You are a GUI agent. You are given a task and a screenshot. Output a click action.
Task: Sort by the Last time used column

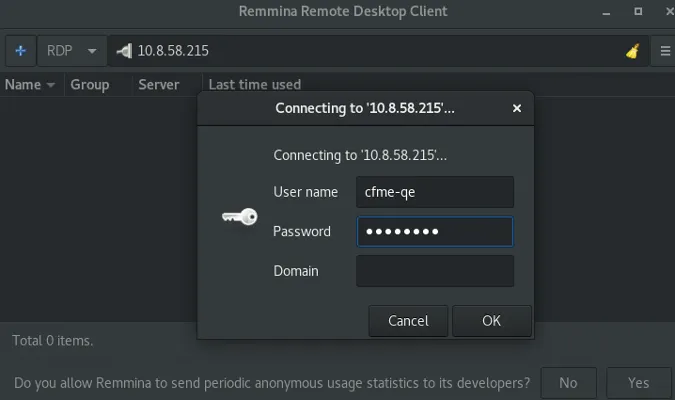[x=255, y=85]
